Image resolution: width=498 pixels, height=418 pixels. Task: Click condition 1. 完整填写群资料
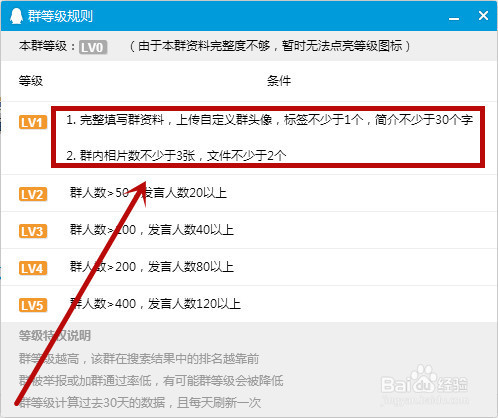click(269, 120)
